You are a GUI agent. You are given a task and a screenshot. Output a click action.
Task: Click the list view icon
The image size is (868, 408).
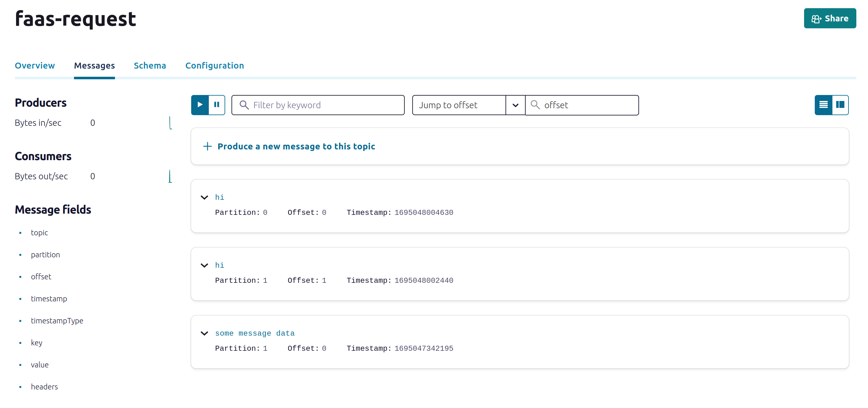coord(824,104)
